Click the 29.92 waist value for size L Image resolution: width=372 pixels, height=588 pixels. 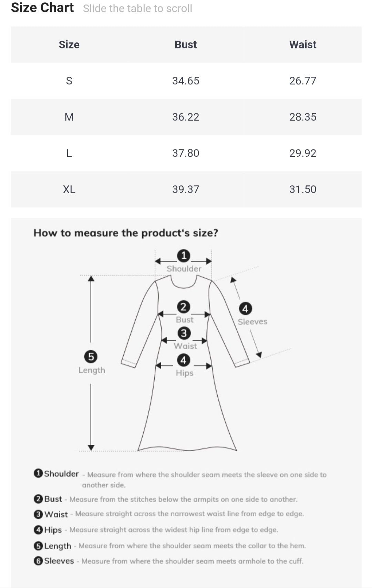302,153
